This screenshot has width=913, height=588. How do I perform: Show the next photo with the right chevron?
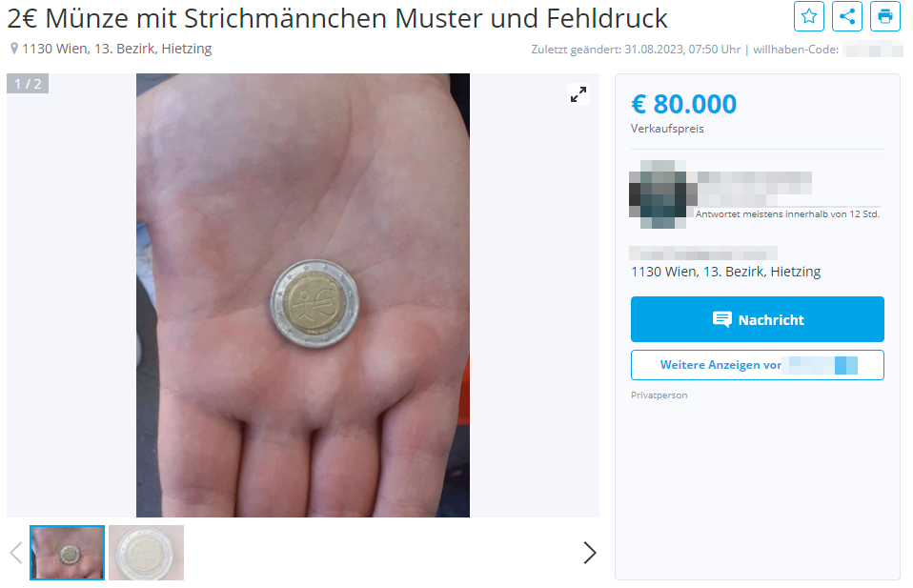pyautogui.click(x=589, y=553)
